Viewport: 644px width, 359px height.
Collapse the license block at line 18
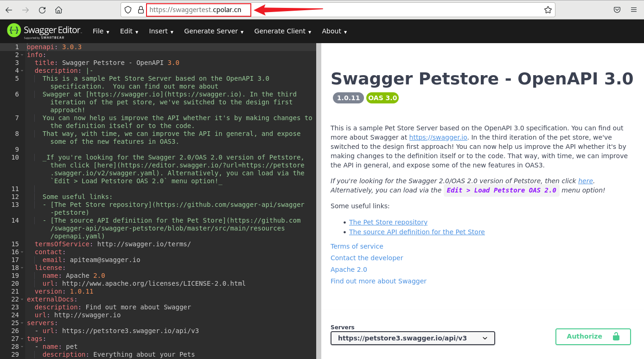[22, 268]
